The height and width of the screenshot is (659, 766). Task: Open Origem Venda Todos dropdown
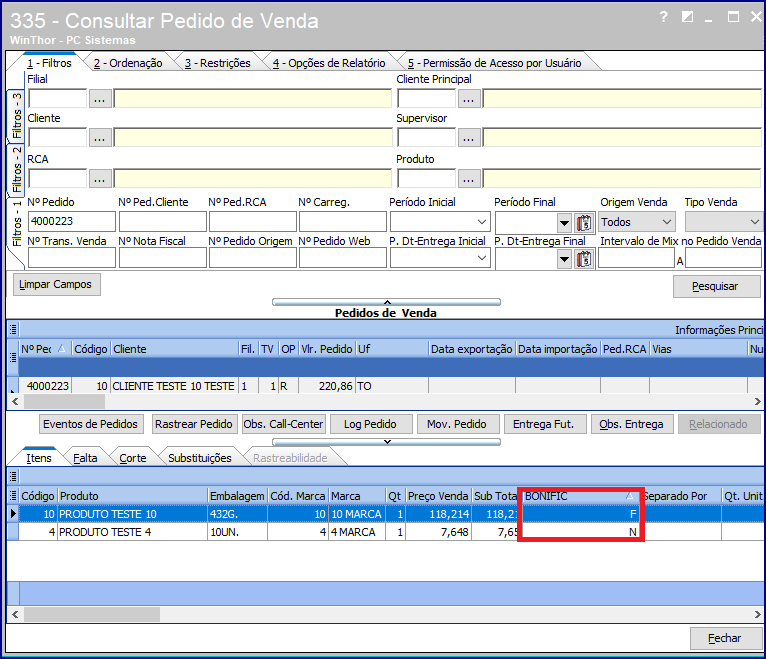[638, 222]
